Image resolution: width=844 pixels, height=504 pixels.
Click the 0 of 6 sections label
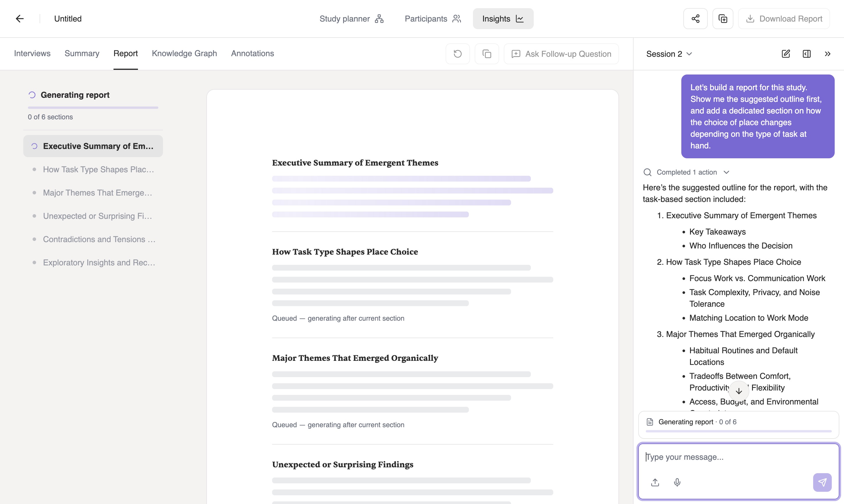click(x=50, y=117)
